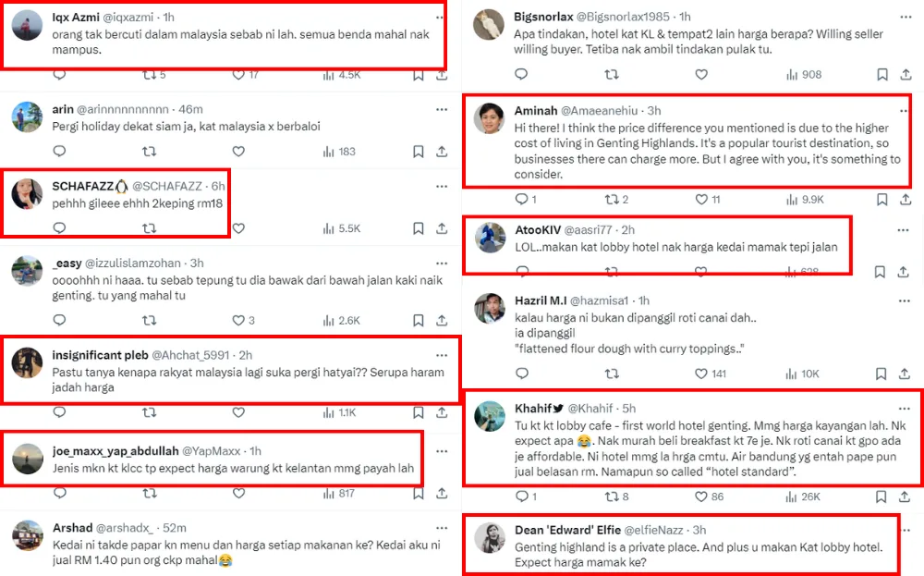Bookmark arin's tweet
Viewport: 924px width, 576px height.
(419, 152)
